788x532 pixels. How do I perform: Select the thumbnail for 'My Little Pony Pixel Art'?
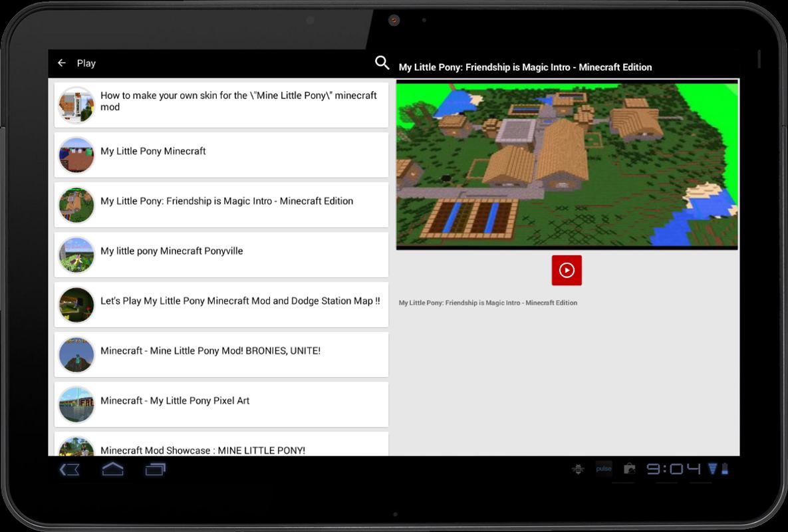76,405
